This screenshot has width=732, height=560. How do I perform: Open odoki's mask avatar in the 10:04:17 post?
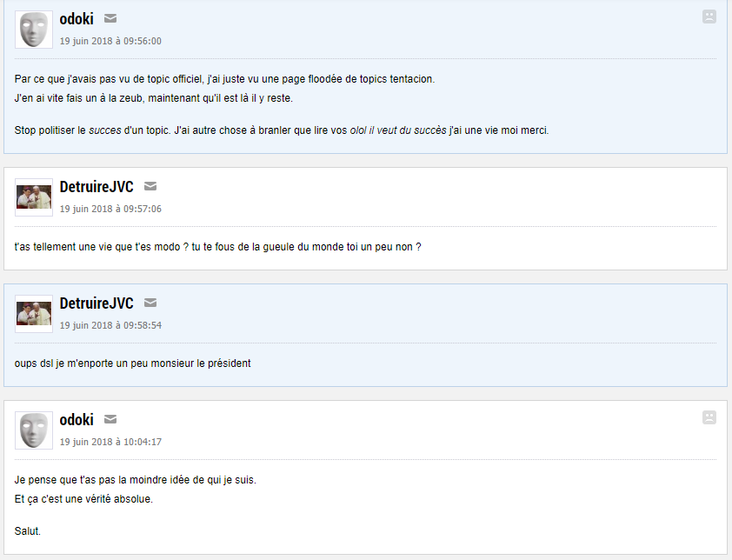(x=34, y=430)
